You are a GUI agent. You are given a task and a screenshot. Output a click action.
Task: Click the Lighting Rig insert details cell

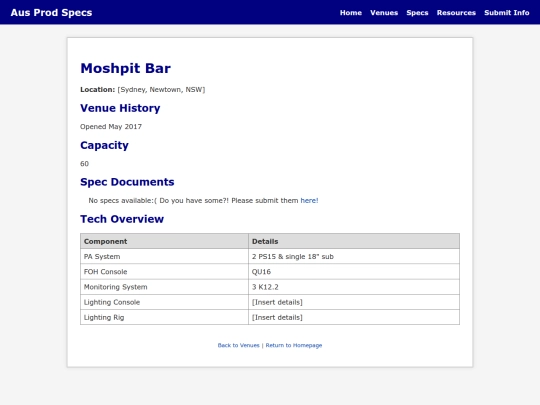pyautogui.click(x=354, y=317)
